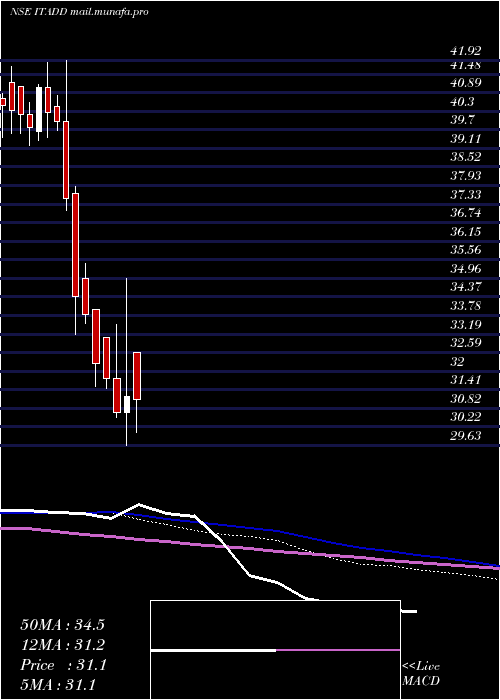Click the 30.82 price axis label

pyautogui.click(x=466, y=398)
